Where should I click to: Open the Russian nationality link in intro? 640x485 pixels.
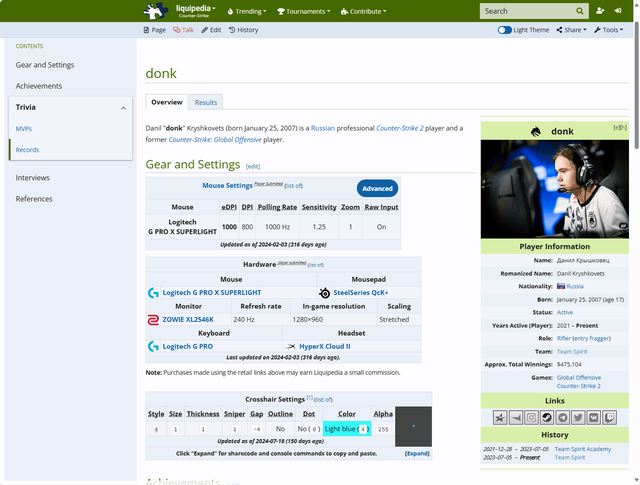tap(322, 128)
